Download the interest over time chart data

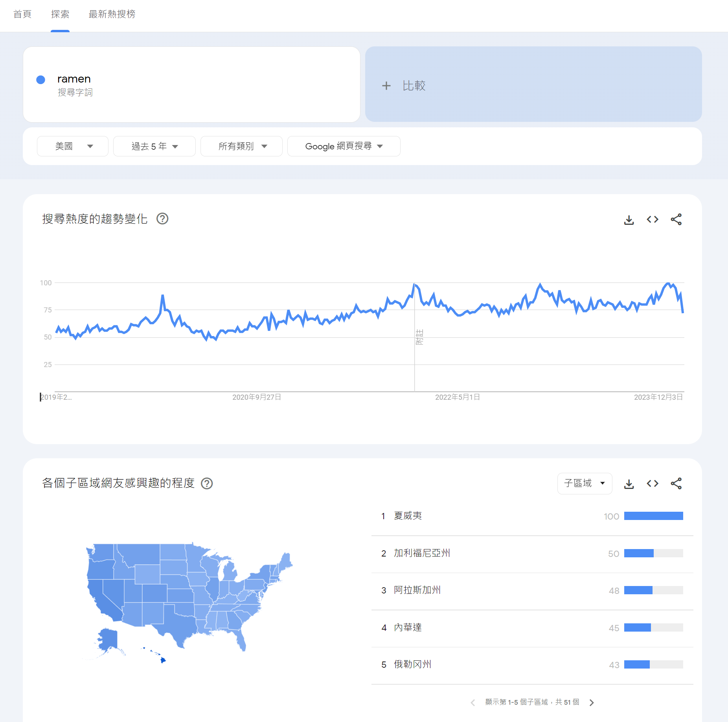tap(629, 220)
